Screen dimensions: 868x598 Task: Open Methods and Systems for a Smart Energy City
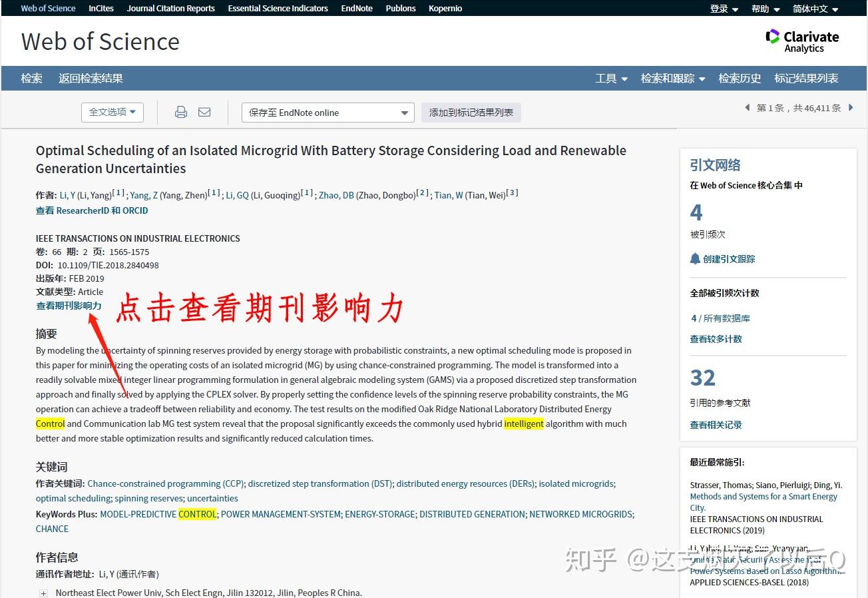[763, 502]
